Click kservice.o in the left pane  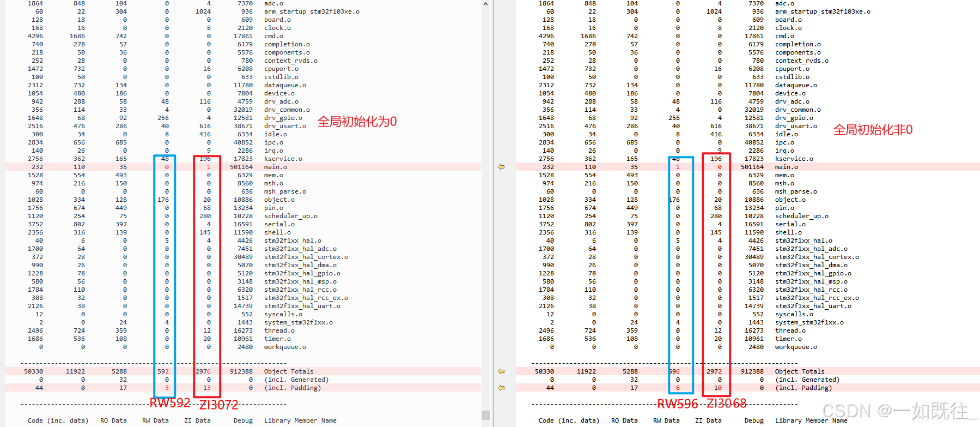[x=283, y=159]
